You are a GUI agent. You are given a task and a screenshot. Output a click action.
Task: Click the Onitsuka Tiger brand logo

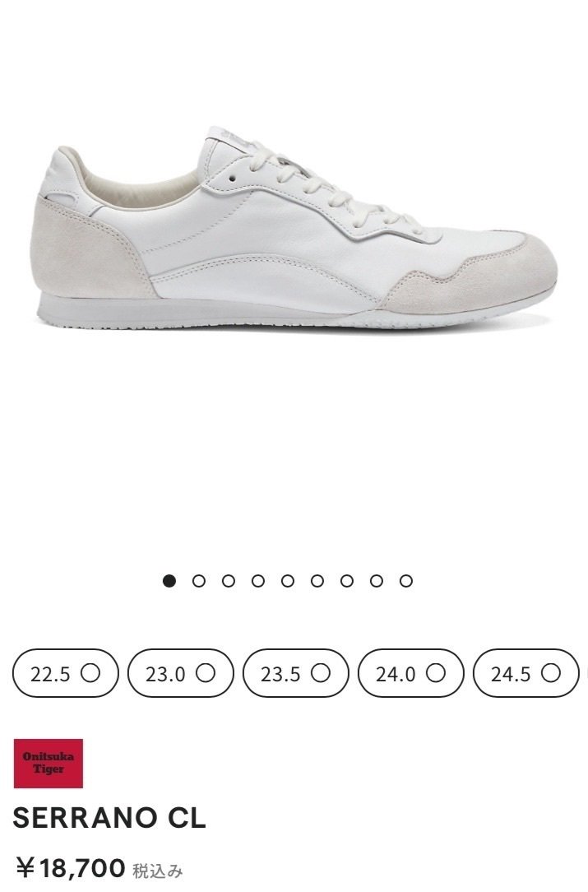pos(49,764)
